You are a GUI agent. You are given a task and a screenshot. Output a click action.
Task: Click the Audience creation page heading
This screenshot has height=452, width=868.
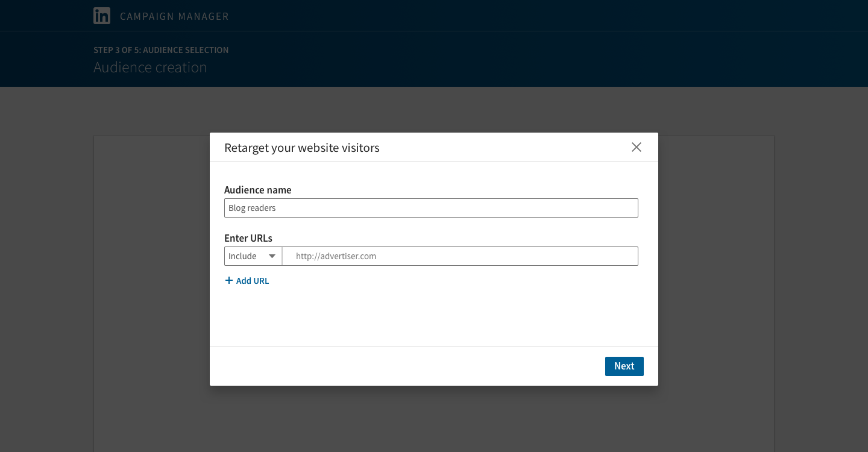149,67
